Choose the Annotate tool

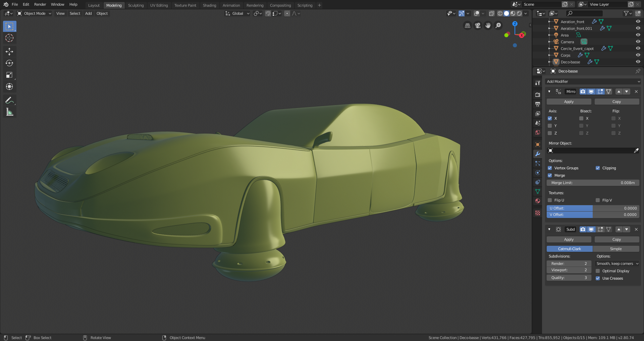tap(9, 100)
